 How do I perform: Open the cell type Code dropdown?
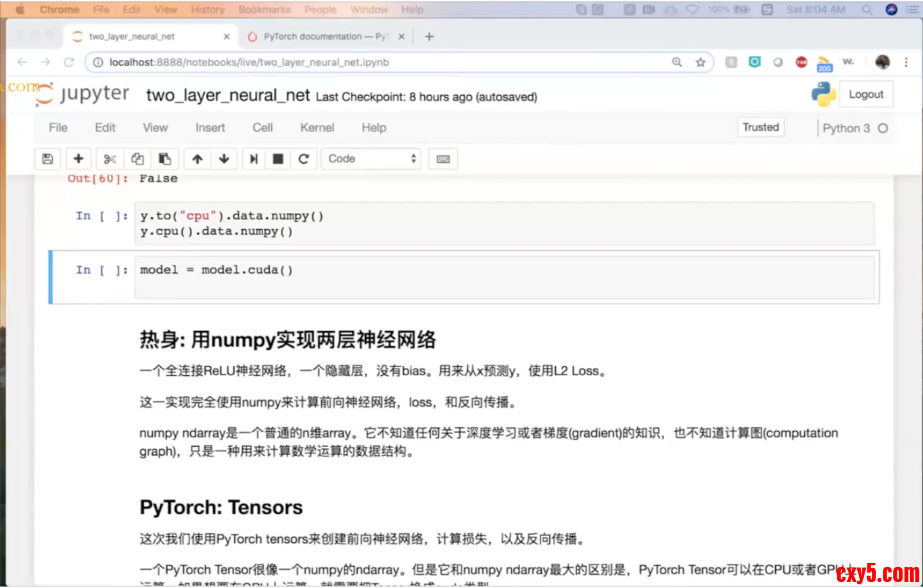(371, 159)
